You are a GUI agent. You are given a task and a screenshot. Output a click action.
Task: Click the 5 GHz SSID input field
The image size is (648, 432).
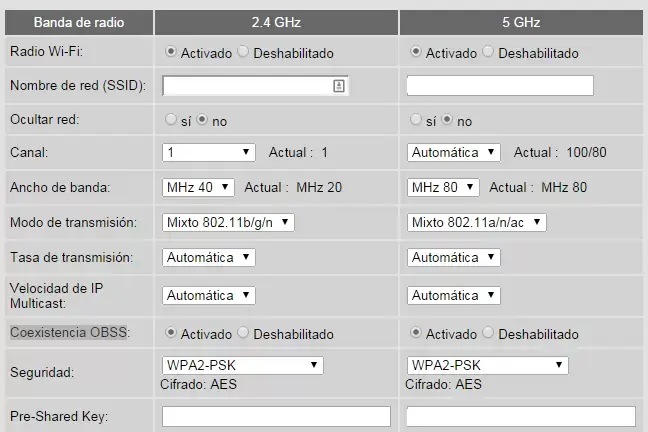499,86
